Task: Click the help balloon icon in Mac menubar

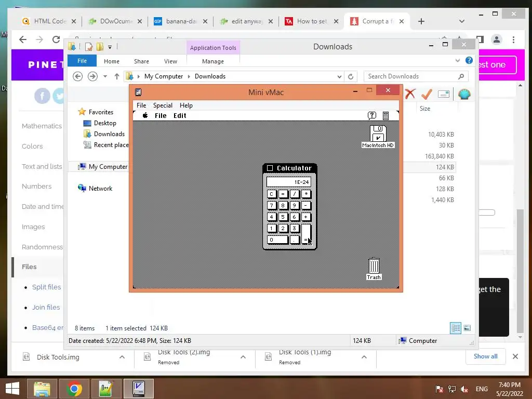Action: click(x=372, y=115)
